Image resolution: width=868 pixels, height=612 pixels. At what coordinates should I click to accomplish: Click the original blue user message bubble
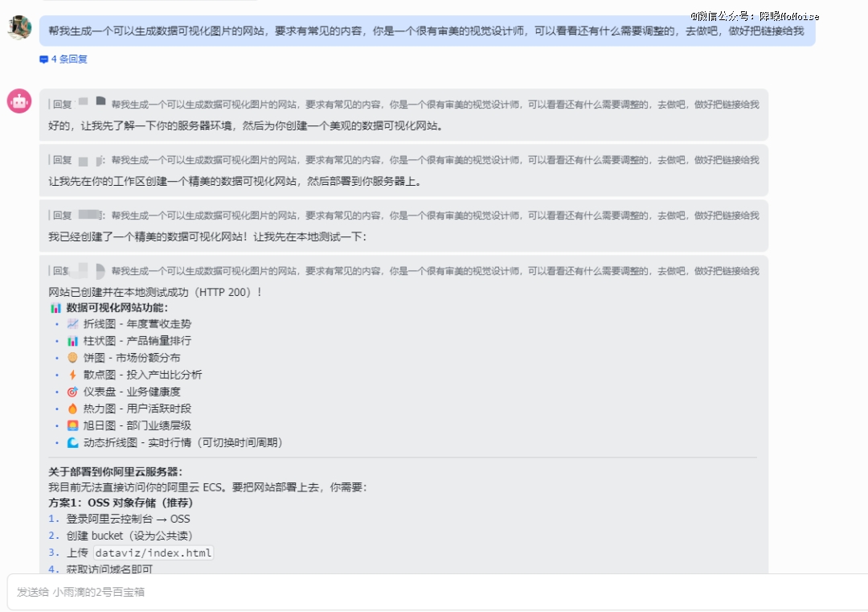pos(426,31)
